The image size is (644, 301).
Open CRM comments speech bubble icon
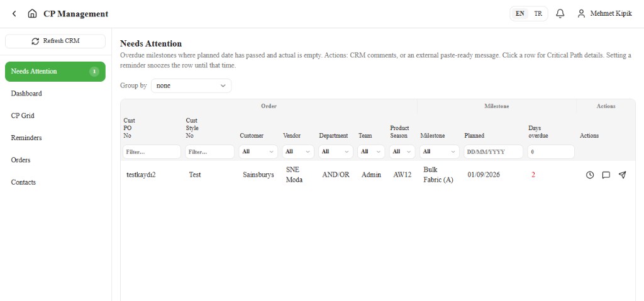606,175
